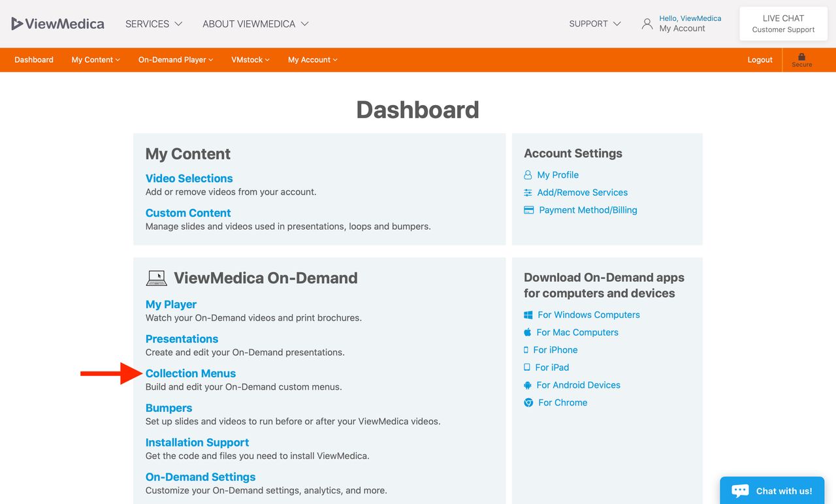The image size is (836, 504).
Task: Click the Dashboard page heading
Action: coord(418,110)
